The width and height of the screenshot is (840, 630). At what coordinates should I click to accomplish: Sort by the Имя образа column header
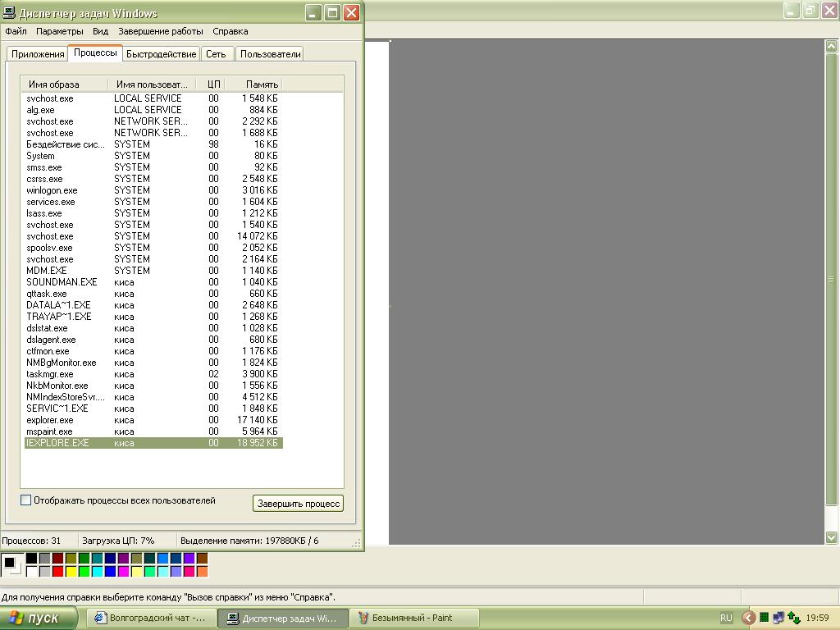(x=64, y=84)
